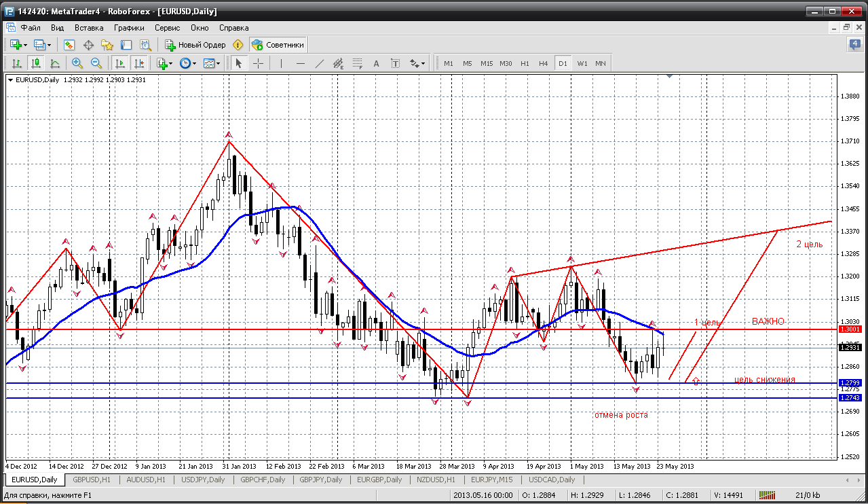Toggle the Советники expert advisors button

[278, 45]
